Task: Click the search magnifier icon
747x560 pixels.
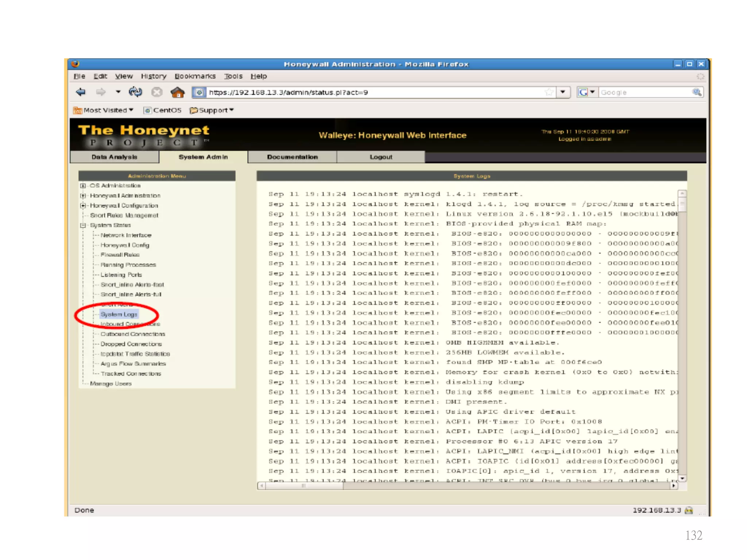Action: coord(697,92)
